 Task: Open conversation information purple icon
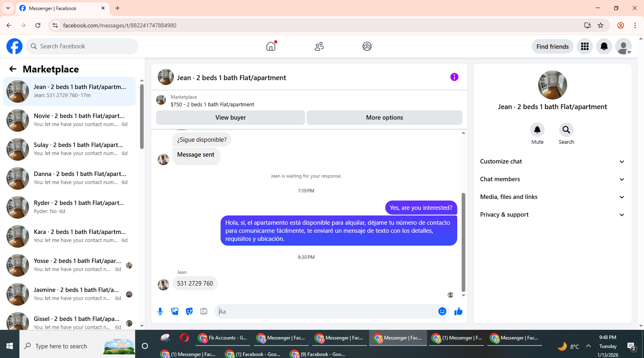(x=454, y=77)
